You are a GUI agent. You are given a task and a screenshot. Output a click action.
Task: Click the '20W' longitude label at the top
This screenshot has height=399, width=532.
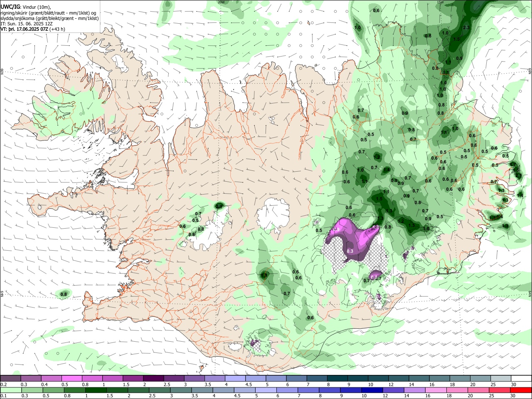click(x=221, y=2)
